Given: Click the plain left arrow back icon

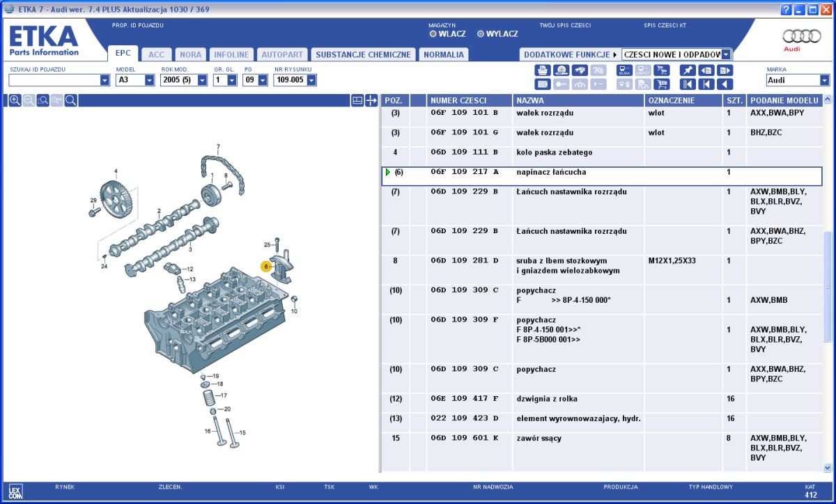Looking at the screenshot, I should click(x=725, y=84).
